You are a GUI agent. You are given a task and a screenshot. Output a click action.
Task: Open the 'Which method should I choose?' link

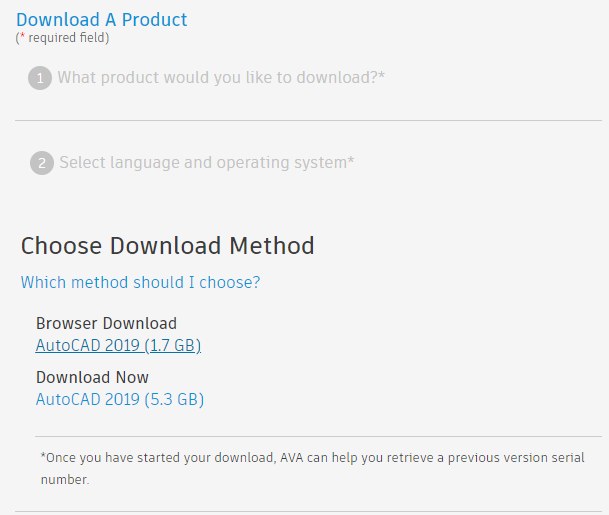[140, 282]
